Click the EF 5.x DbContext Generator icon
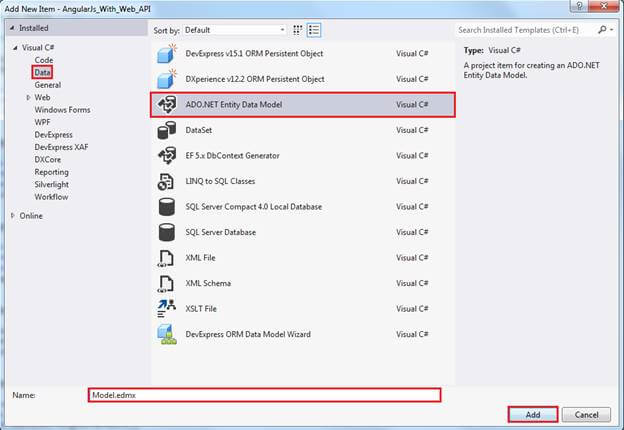 (167, 156)
